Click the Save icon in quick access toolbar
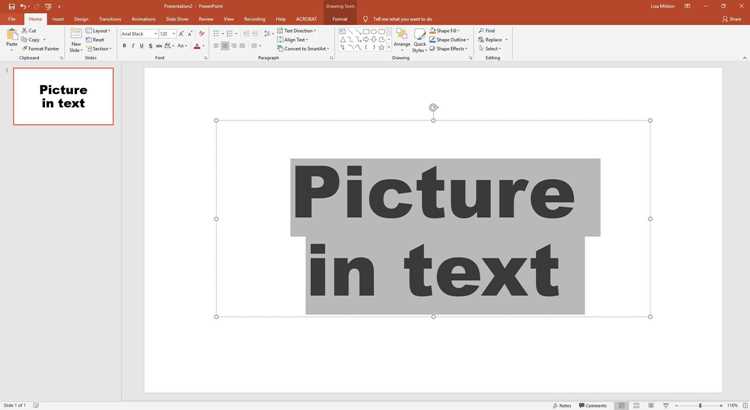750x410 pixels. [x=12, y=6]
